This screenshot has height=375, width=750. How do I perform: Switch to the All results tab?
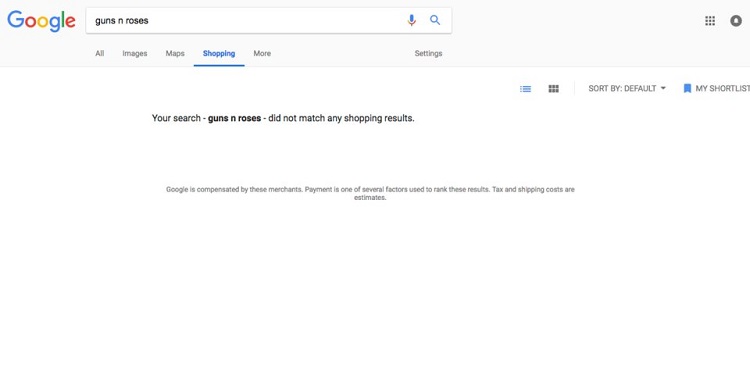tap(99, 54)
